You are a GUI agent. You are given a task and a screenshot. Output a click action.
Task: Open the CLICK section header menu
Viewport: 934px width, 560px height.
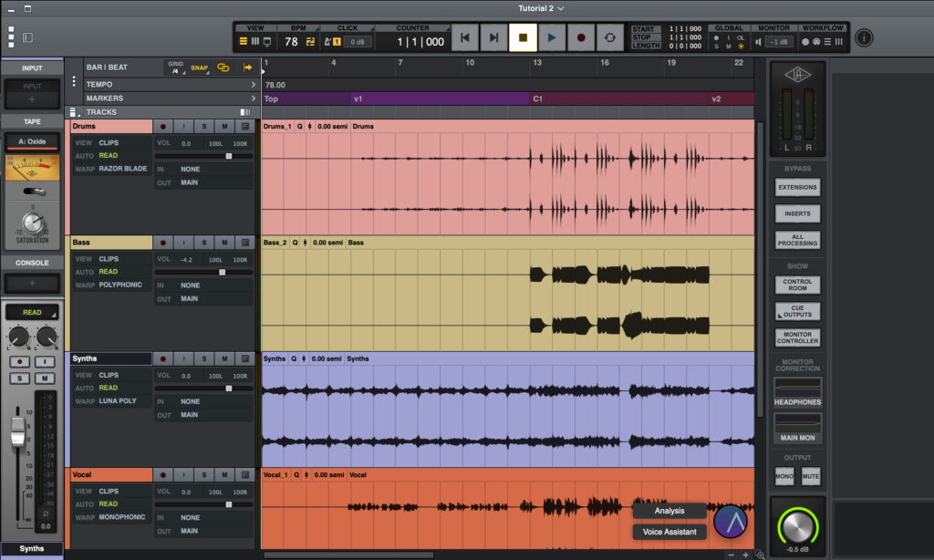point(348,28)
